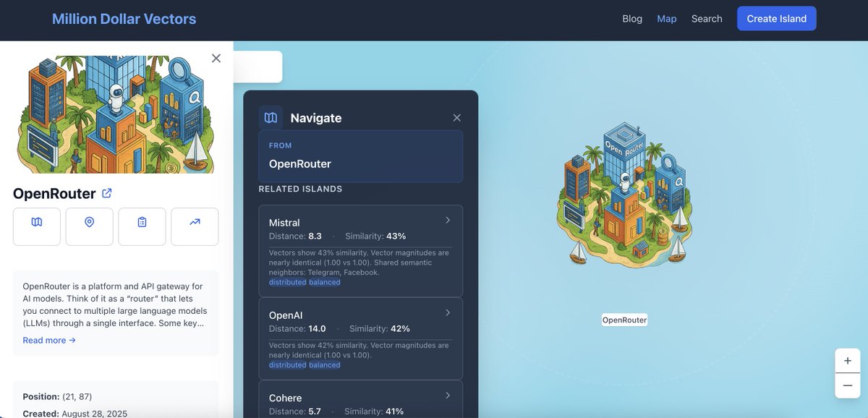Image resolution: width=868 pixels, height=418 pixels.
Task: Click OpenAI's distributed balanced tag
Action: tap(305, 364)
